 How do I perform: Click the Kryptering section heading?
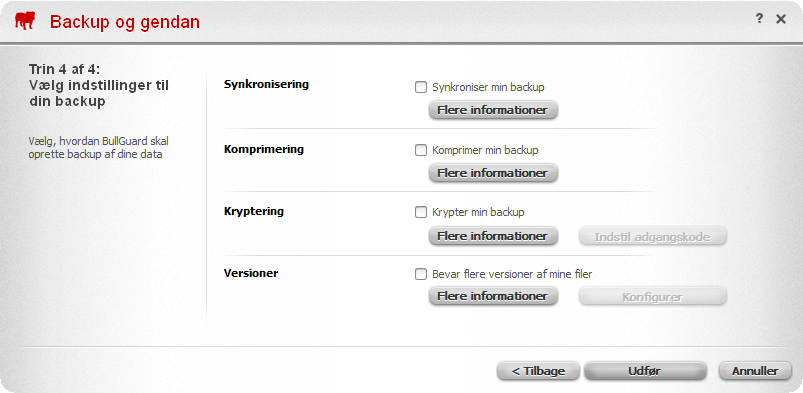coord(254,211)
